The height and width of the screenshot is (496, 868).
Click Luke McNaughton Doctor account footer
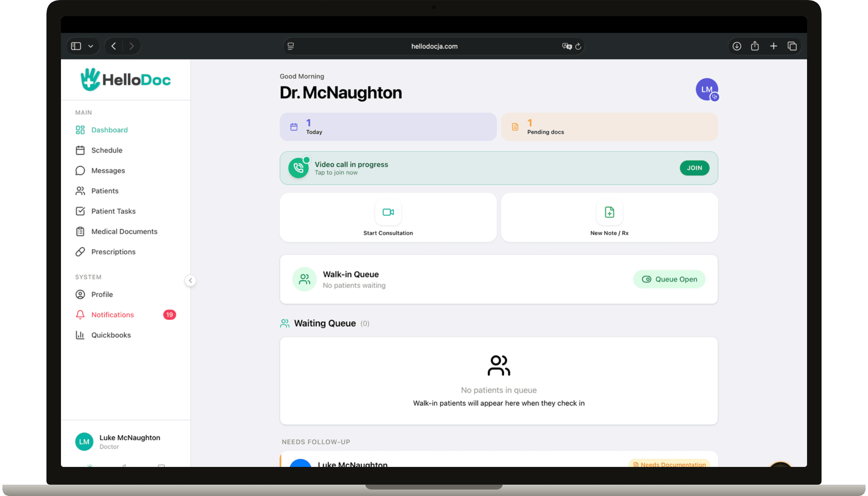(x=126, y=441)
